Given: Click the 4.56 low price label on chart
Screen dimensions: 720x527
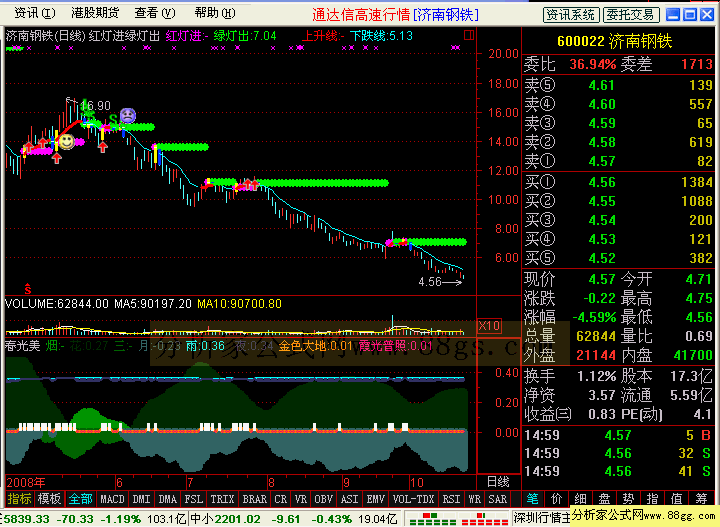Looking at the screenshot, I should click(430, 281).
